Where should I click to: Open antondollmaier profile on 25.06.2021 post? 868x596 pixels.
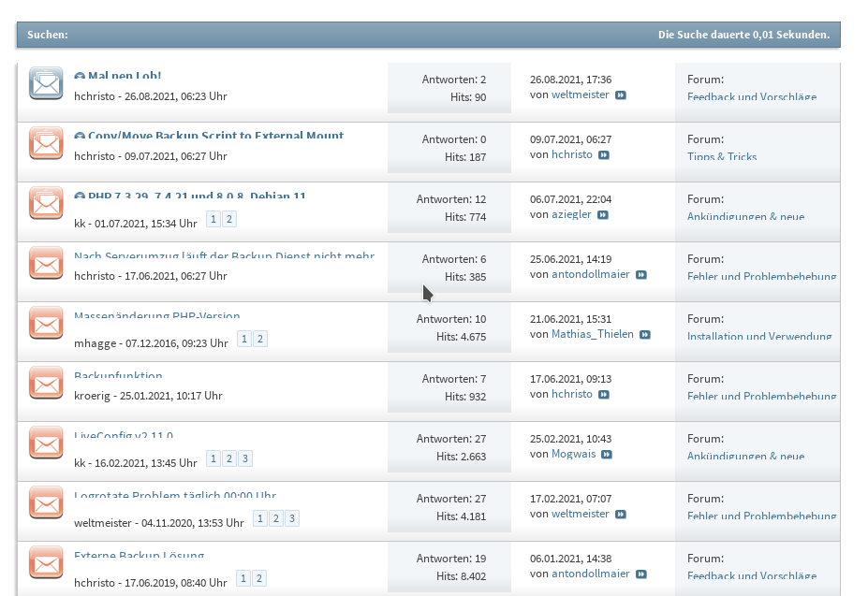pyautogui.click(x=591, y=274)
